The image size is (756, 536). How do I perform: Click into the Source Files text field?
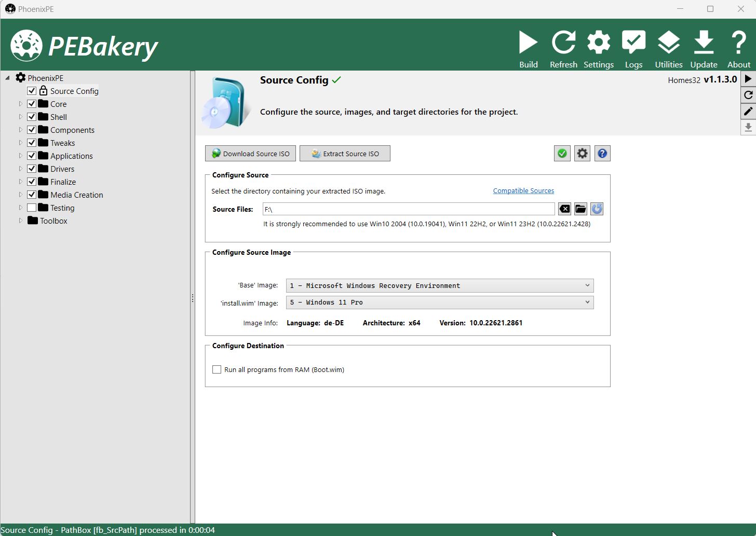408,209
